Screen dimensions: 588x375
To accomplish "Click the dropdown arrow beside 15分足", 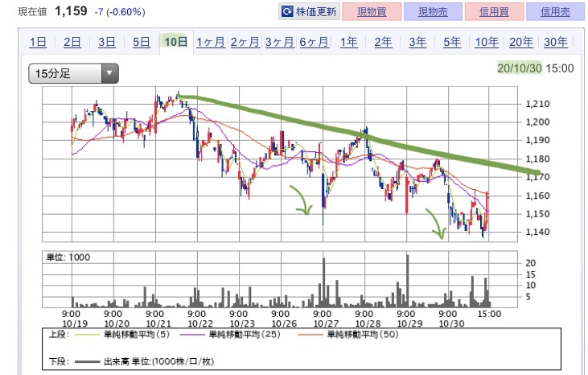I will tap(109, 73).
